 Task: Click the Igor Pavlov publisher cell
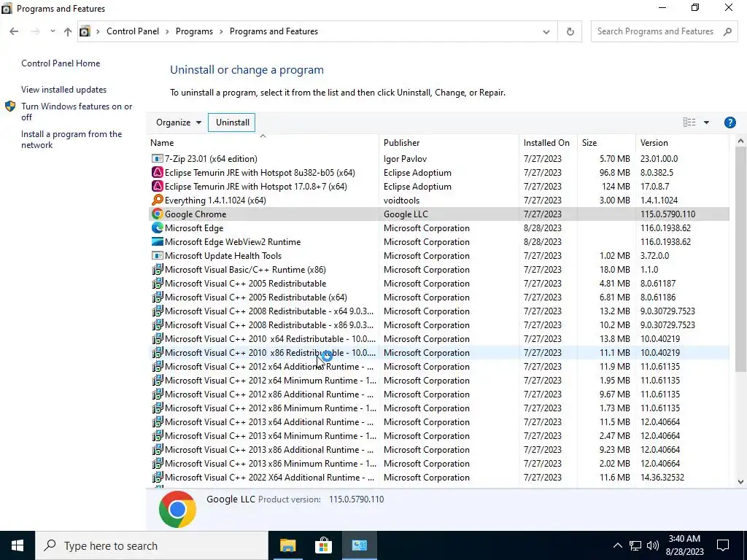click(405, 158)
